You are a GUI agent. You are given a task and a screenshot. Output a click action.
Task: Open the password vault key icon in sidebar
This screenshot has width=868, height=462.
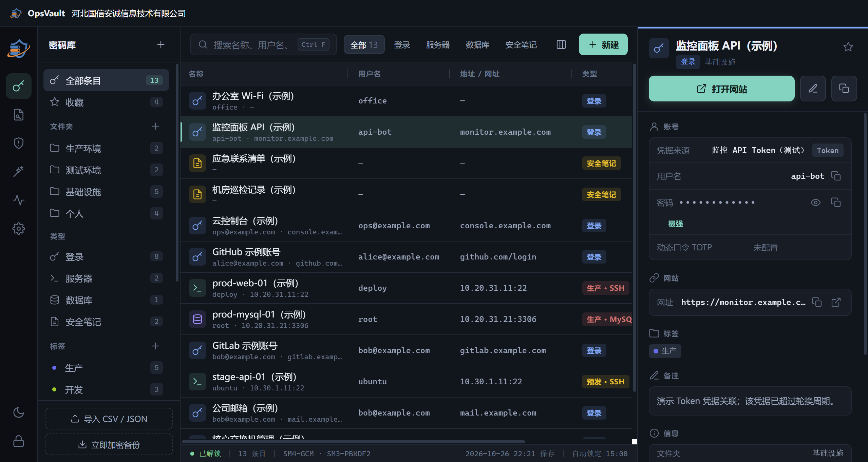pos(19,86)
